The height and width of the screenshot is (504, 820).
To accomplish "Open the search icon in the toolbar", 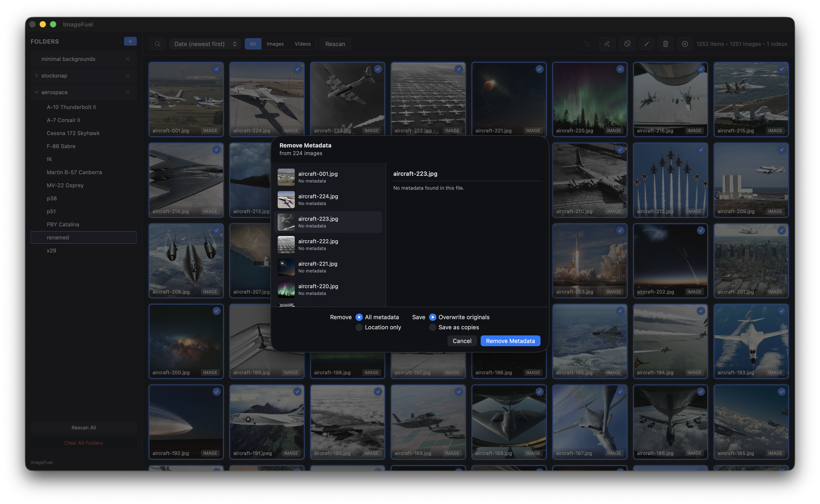I will [x=158, y=44].
